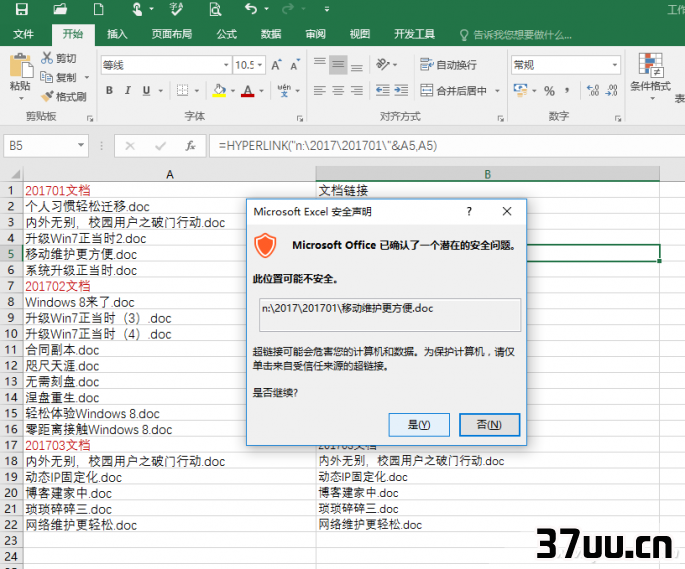Toggle Underline formatting
This screenshot has height=569, width=685.
coord(146,90)
